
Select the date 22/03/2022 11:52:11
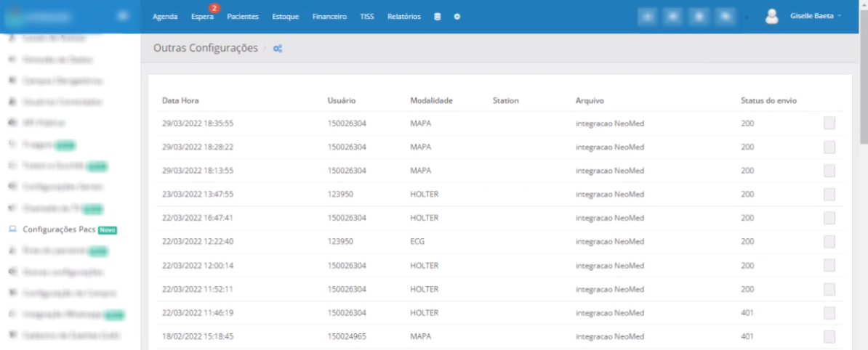[x=198, y=289]
